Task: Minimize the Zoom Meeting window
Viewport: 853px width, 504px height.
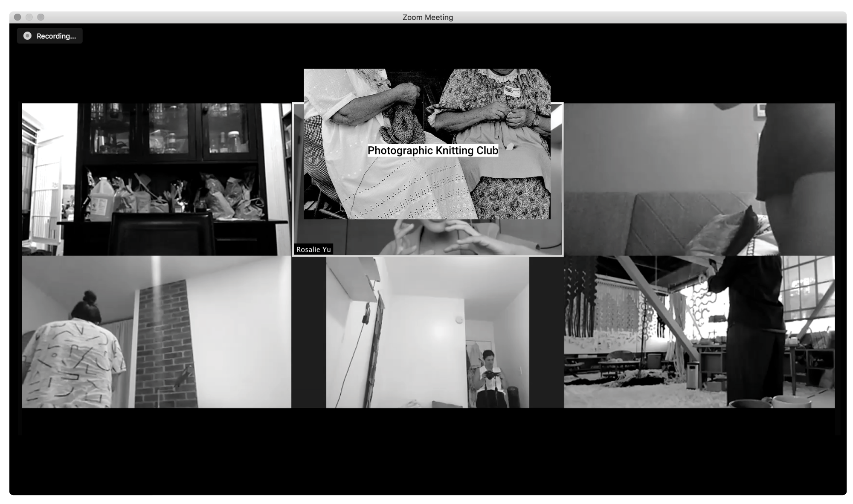Action: (29, 17)
